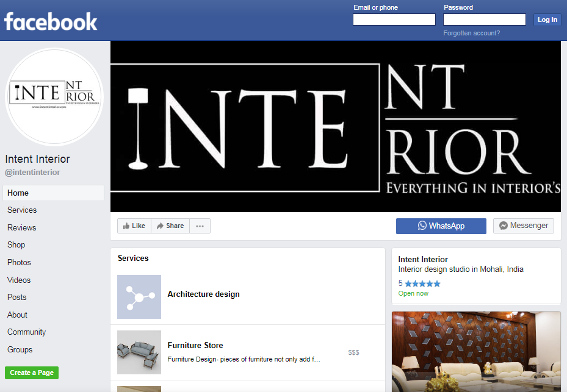This screenshot has width=567, height=392.
Task: Open the Forgotten account link
Action: [472, 33]
